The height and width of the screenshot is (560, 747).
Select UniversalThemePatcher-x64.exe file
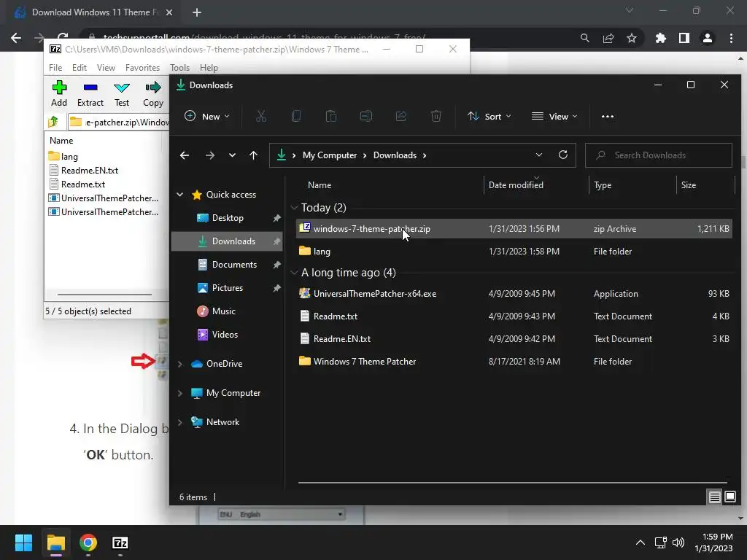(514, 294)
